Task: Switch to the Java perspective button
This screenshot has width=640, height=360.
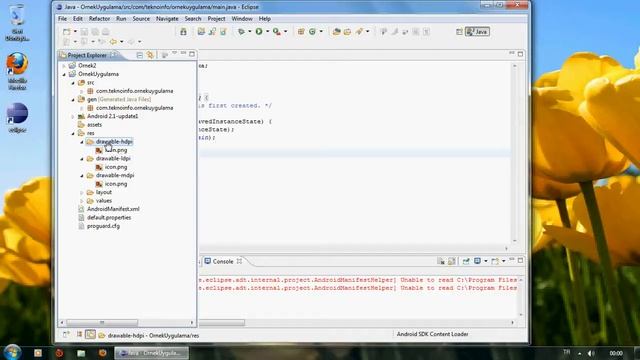Action: coord(478,31)
